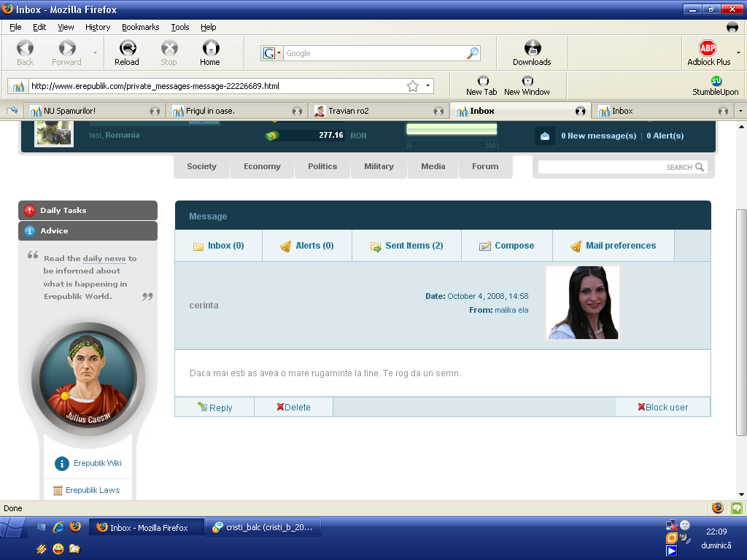Click the Google search magnifier icon
This screenshot has height=560, width=747.
click(x=473, y=53)
